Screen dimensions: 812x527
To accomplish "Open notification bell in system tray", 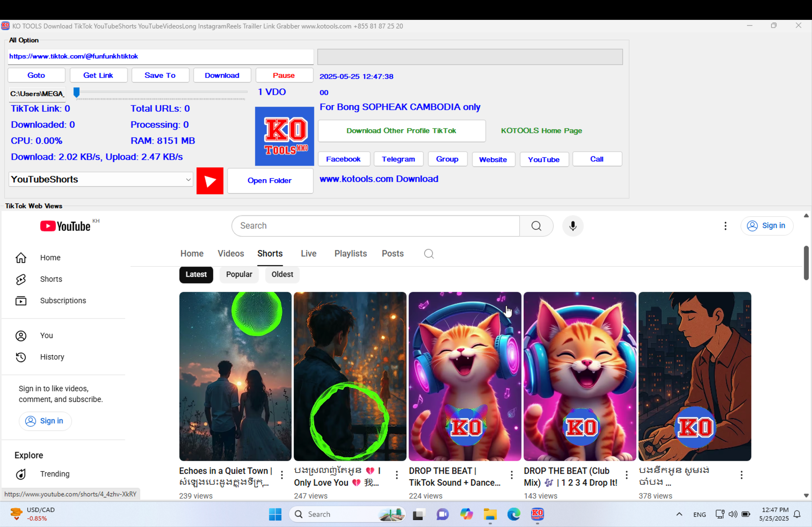I will point(797,514).
